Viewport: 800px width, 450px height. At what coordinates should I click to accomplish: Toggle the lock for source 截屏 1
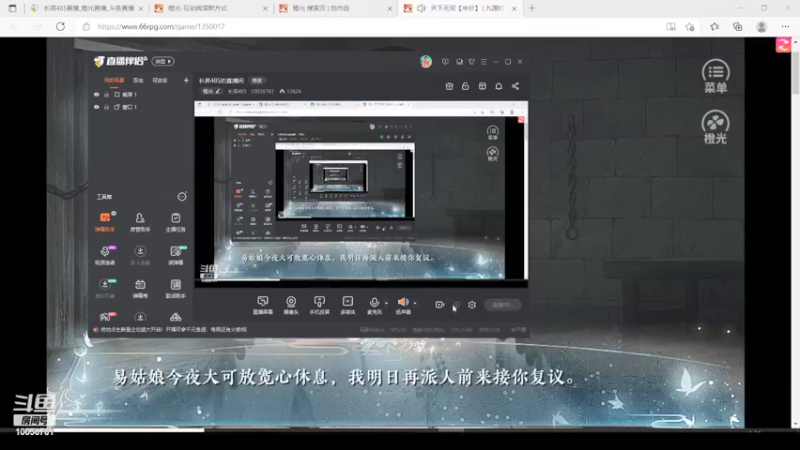[x=107, y=94]
